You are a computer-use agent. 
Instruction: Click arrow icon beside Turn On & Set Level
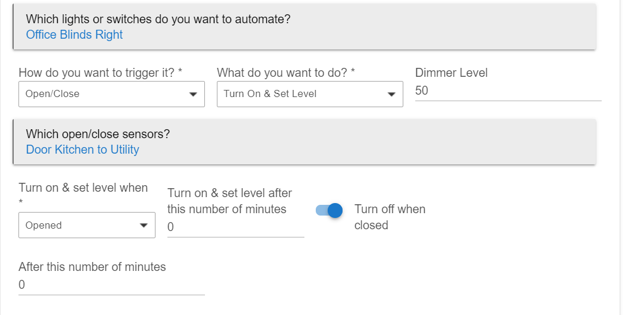point(391,94)
